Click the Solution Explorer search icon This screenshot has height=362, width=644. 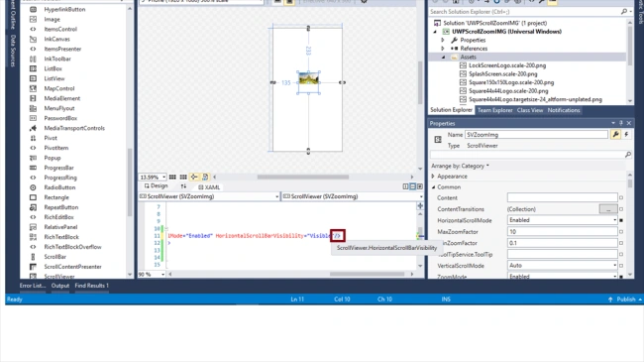(624, 12)
